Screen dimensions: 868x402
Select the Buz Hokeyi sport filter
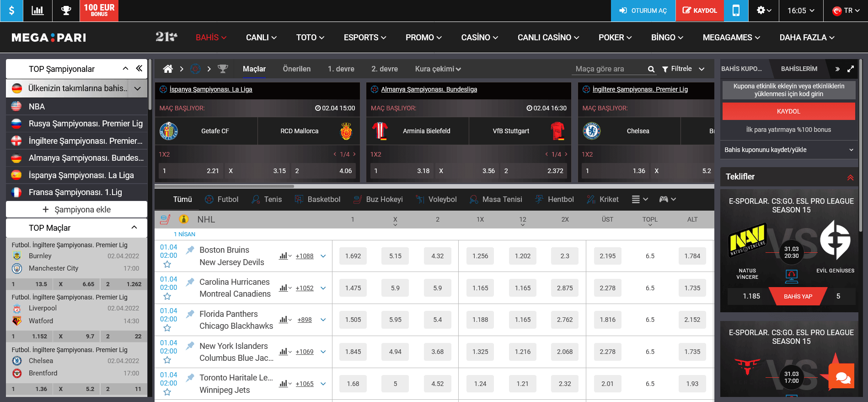coord(378,199)
